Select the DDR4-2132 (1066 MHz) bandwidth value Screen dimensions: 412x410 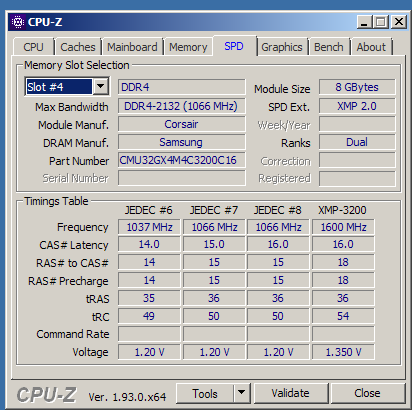coord(182,106)
